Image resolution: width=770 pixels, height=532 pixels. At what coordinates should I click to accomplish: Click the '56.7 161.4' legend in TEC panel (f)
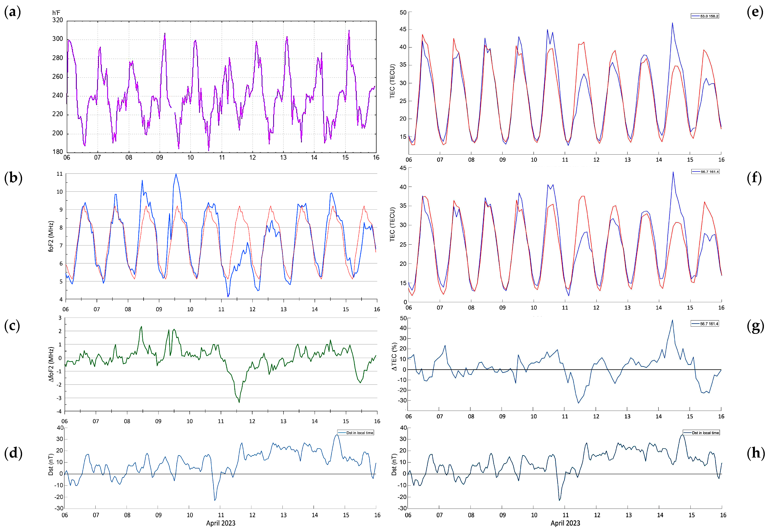coord(706,172)
